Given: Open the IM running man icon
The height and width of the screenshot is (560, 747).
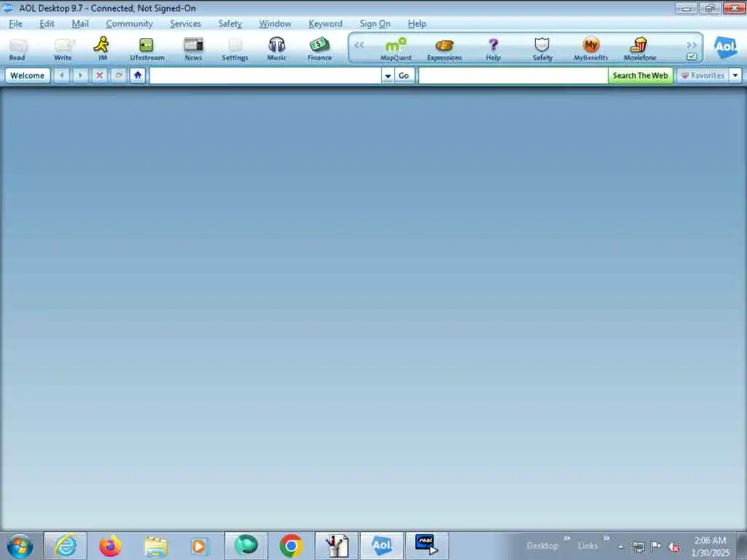Looking at the screenshot, I should coord(102,49).
